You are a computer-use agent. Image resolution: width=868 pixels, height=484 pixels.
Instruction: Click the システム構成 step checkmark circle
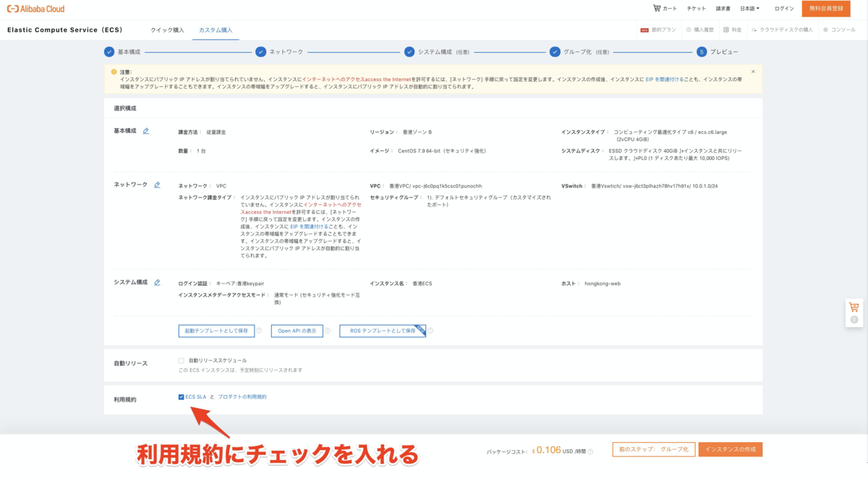point(409,52)
